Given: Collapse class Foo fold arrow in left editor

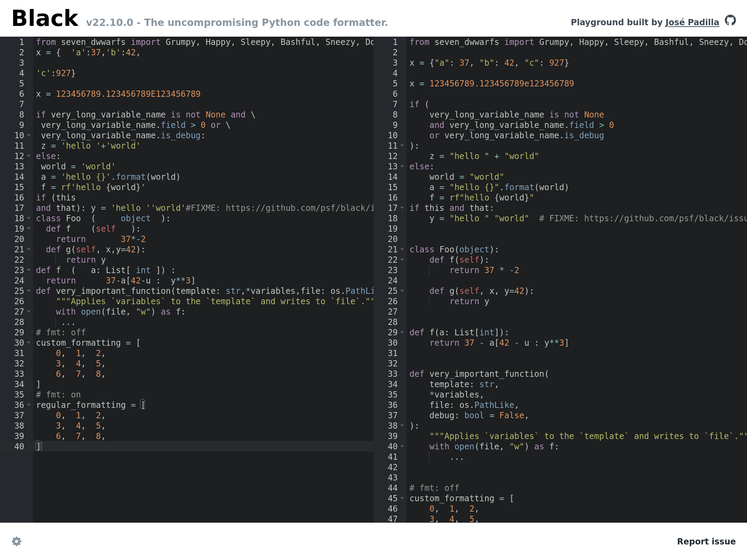Looking at the screenshot, I should tap(29, 218).
